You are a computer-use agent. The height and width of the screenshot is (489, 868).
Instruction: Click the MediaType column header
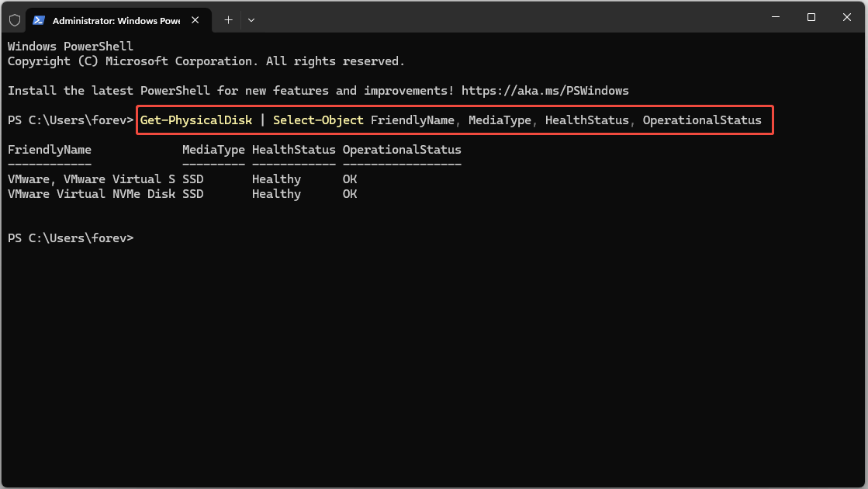tap(213, 150)
